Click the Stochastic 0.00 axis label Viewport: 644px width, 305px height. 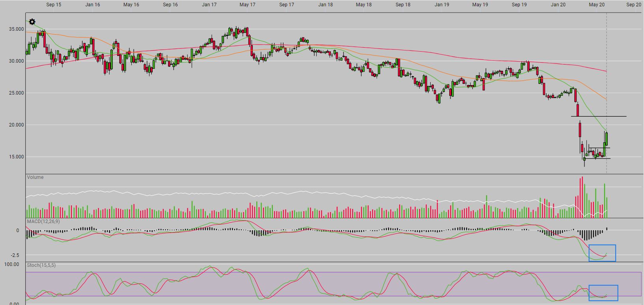tap(14, 303)
